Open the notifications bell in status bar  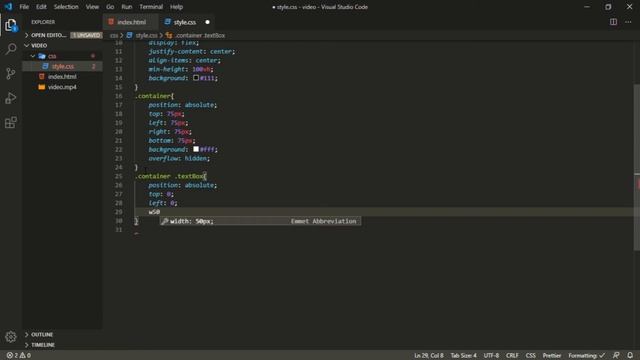tap(630, 356)
